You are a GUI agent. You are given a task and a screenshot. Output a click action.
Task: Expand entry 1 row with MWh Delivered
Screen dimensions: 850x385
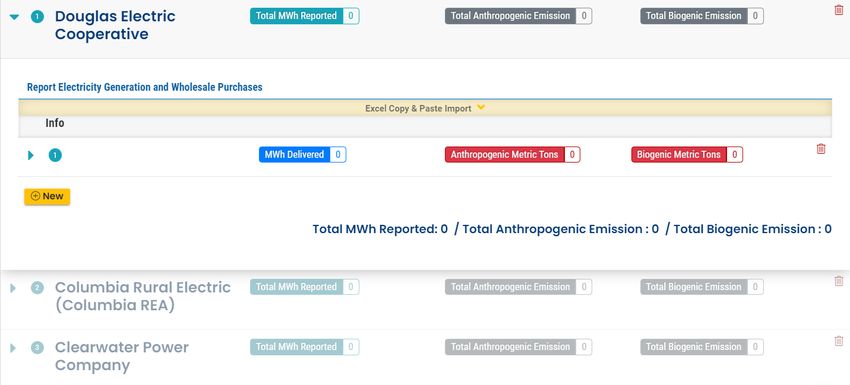[30, 156]
